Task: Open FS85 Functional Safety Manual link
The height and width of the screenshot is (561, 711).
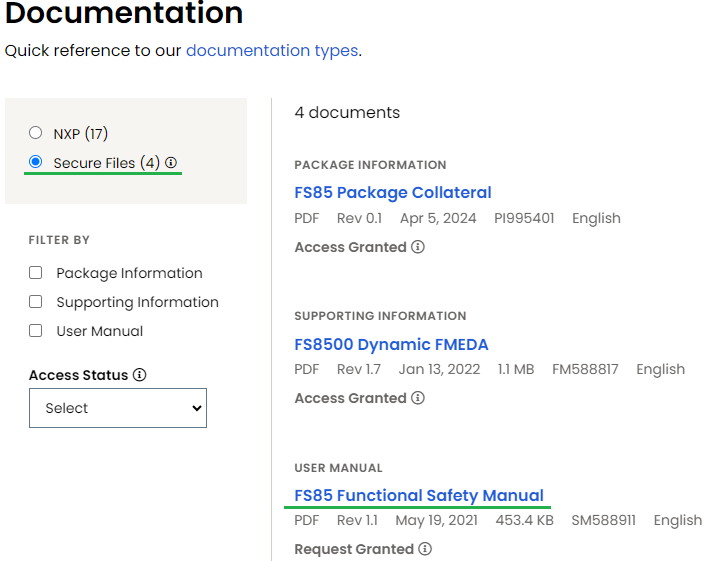Action: click(x=419, y=495)
